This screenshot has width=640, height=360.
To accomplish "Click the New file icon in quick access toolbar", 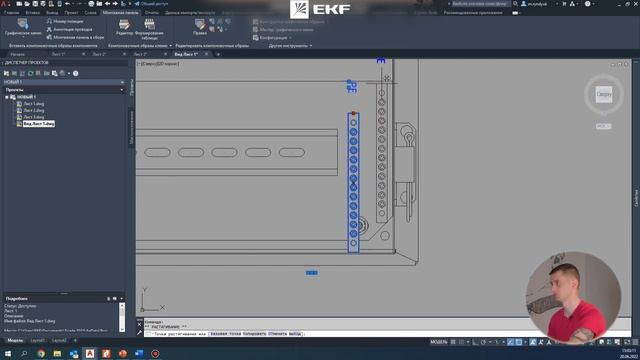I will 19,4.
